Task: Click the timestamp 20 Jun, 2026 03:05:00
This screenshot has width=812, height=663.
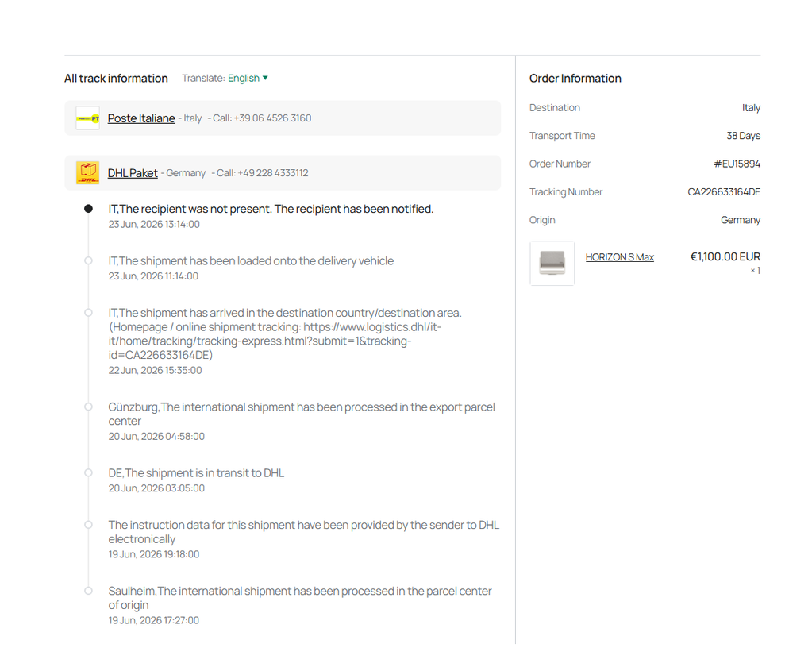Action: (156, 488)
